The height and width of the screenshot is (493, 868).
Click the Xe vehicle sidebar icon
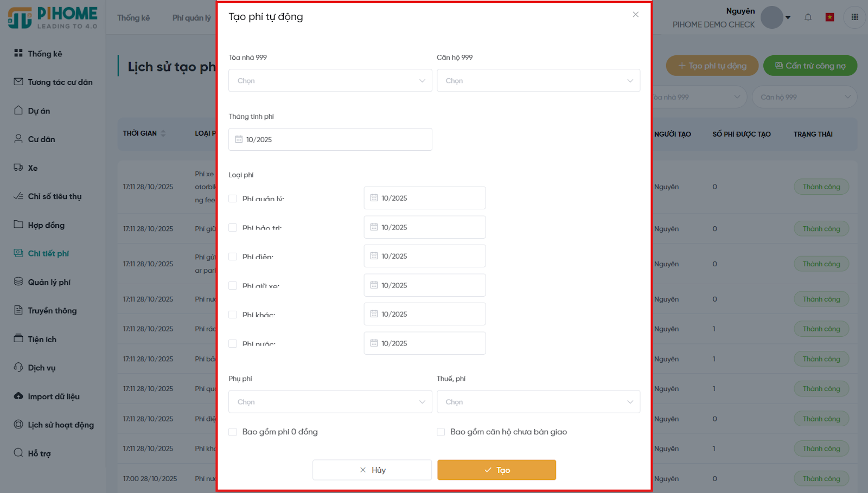(18, 168)
